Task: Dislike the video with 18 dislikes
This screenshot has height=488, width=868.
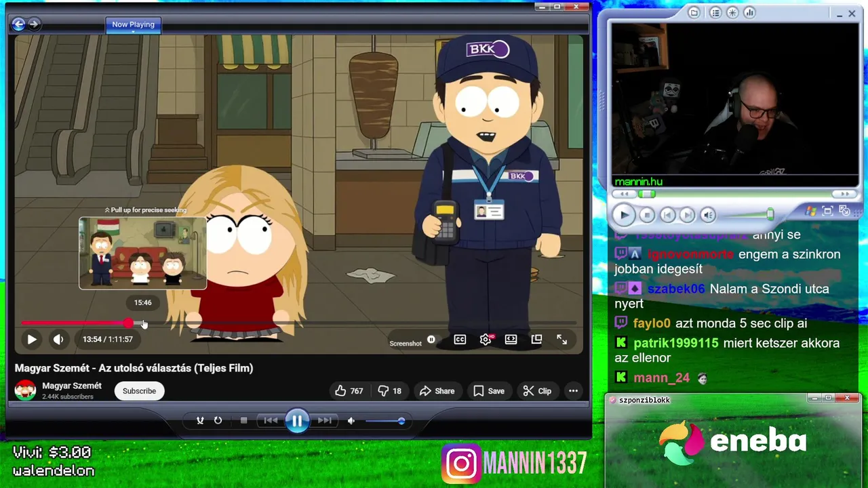Action: [x=390, y=391]
